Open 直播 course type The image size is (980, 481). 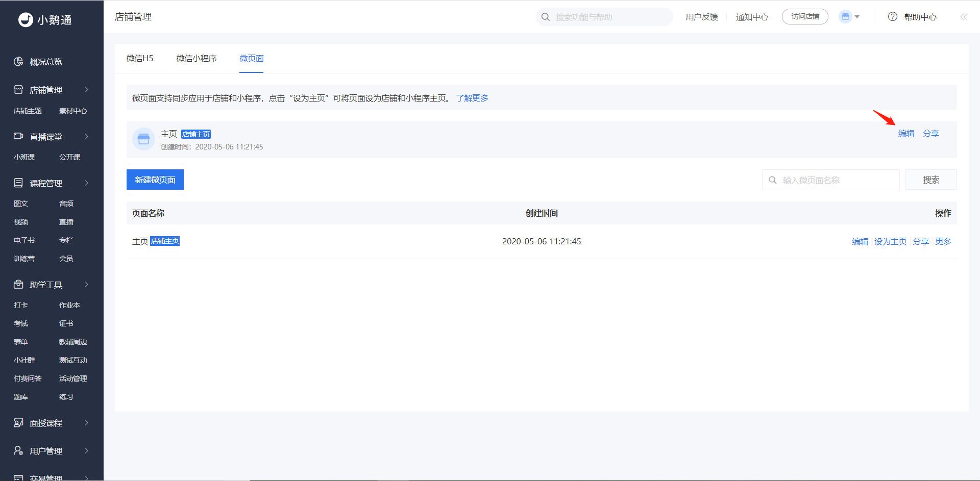(66, 222)
